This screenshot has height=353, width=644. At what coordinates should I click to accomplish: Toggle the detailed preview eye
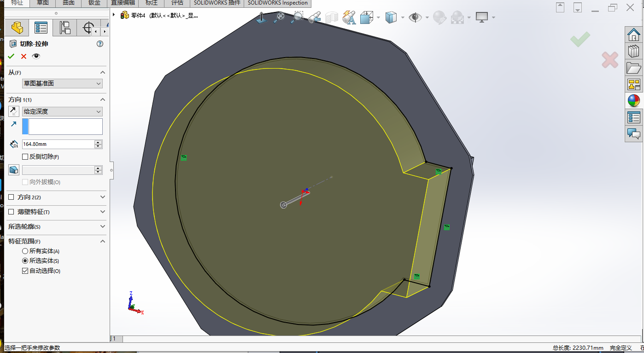pyautogui.click(x=36, y=56)
